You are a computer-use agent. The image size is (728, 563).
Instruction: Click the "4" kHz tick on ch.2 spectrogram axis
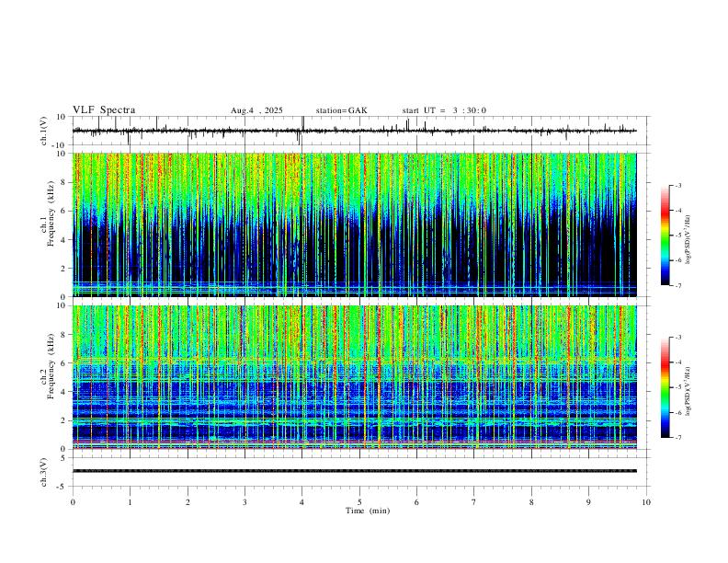point(63,392)
